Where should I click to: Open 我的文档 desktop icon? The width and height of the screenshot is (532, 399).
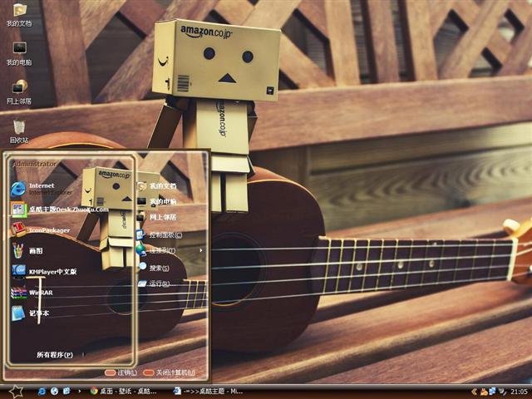click(19, 13)
